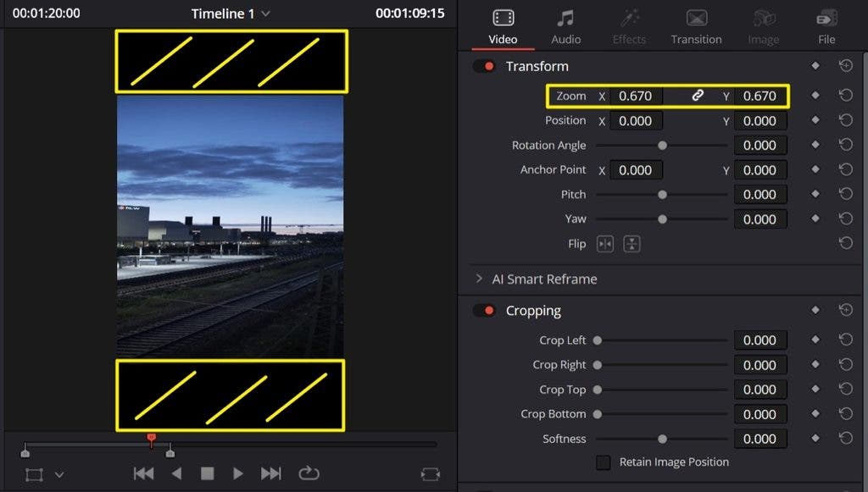Image resolution: width=868 pixels, height=492 pixels.
Task: Click the match frame icon below viewer
Action: click(x=430, y=474)
